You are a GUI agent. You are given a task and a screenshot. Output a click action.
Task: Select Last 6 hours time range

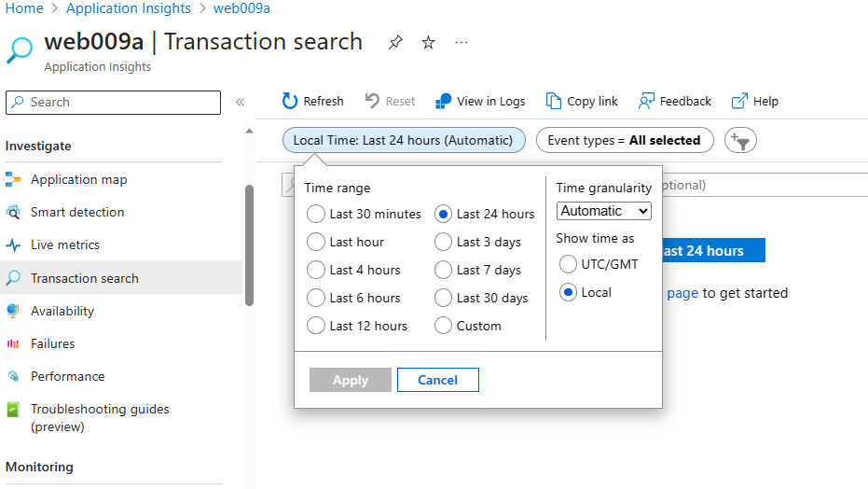tap(315, 298)
